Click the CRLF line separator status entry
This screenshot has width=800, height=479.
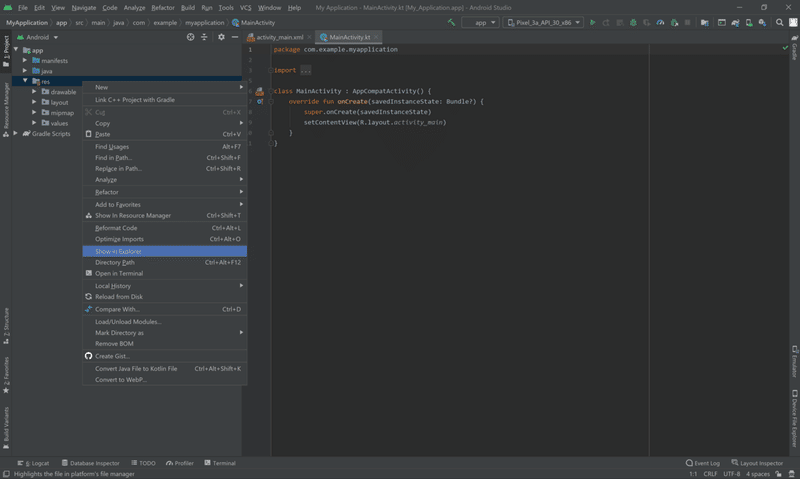click(710, 474)
